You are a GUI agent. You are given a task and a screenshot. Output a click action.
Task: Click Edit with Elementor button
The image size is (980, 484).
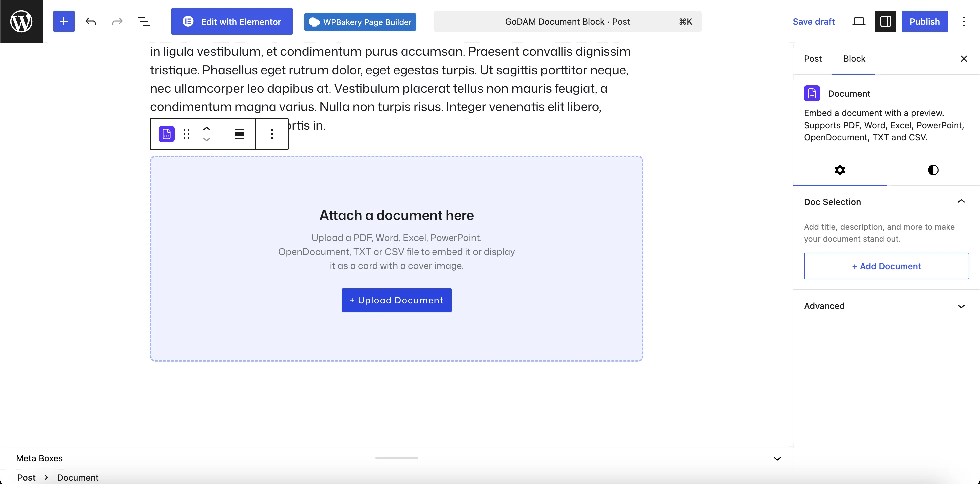coord(232,21)
